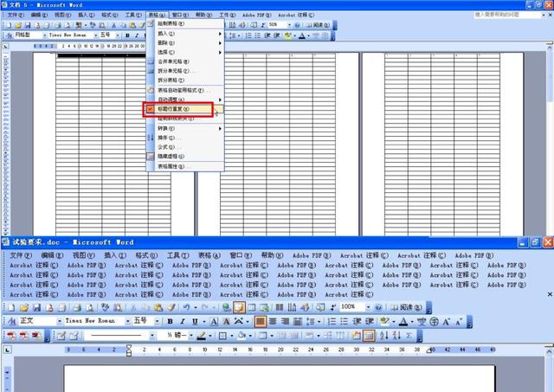554x392 pixels.
Task: Toggle Italic in the 试验要求.doc window
Action: coord(183,321)
